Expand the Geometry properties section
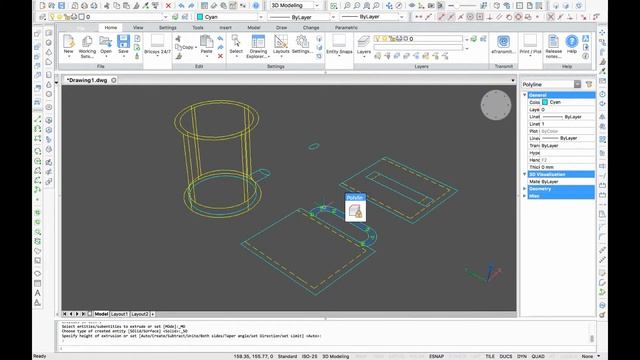640x360 pixels. coord(524,189)
